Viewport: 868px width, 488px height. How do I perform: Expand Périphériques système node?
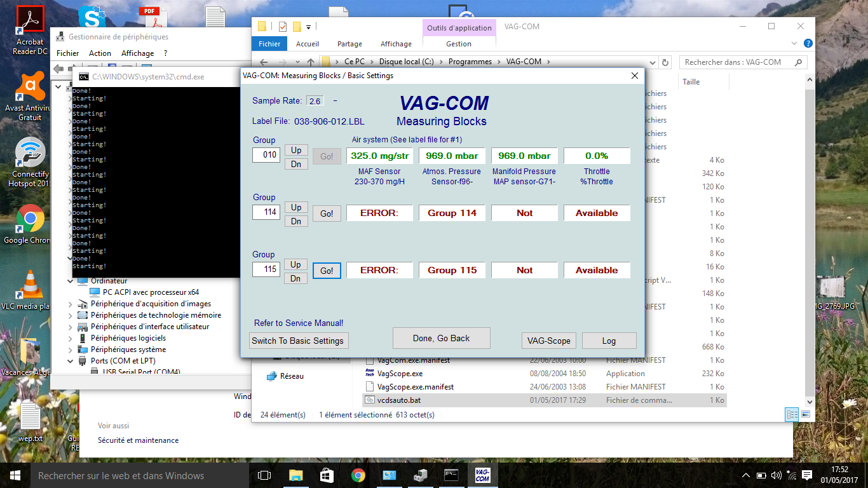(x=71, y=349)
